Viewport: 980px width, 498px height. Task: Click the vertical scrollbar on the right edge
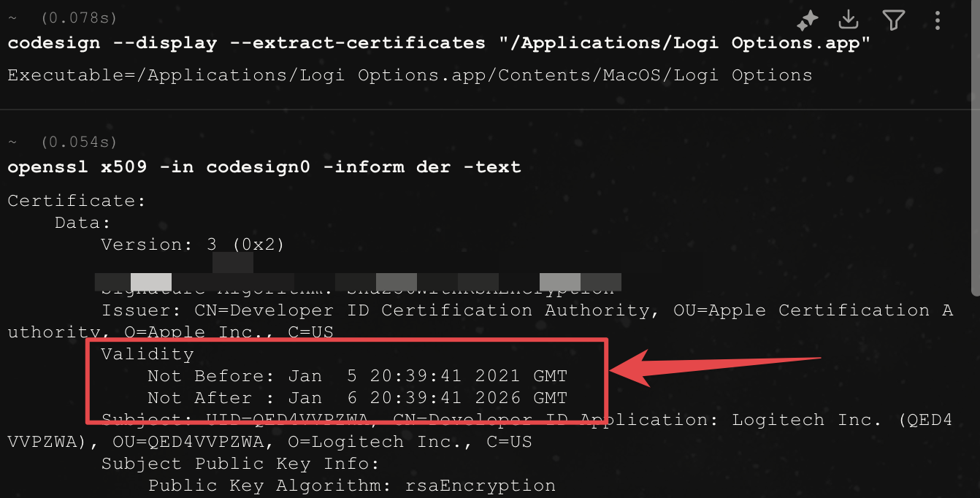coord(976,146)
